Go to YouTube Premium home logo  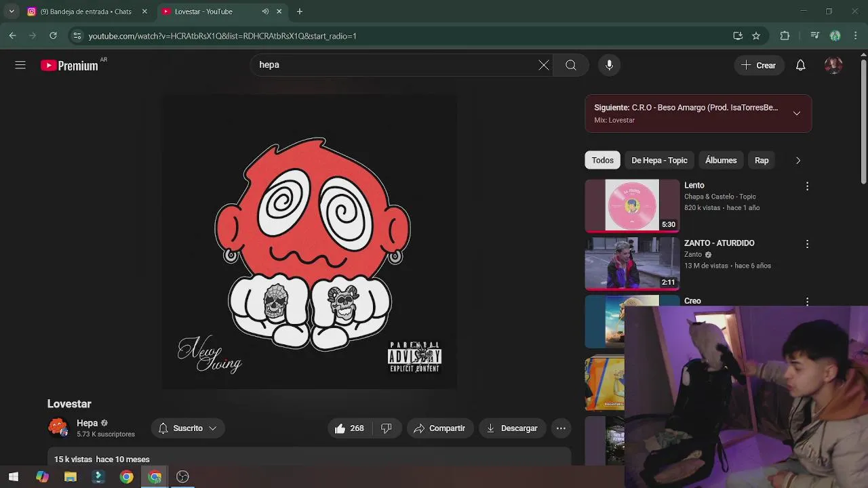(69, 66)
